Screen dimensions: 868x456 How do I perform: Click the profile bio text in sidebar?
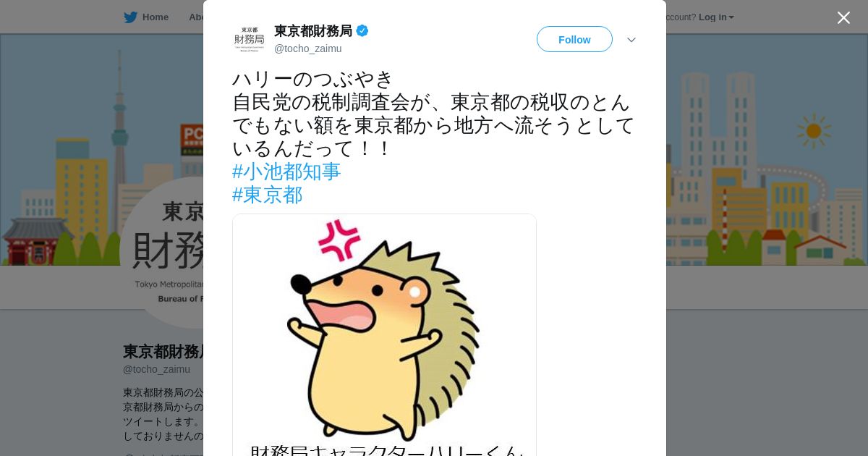(x=163, y=414)
